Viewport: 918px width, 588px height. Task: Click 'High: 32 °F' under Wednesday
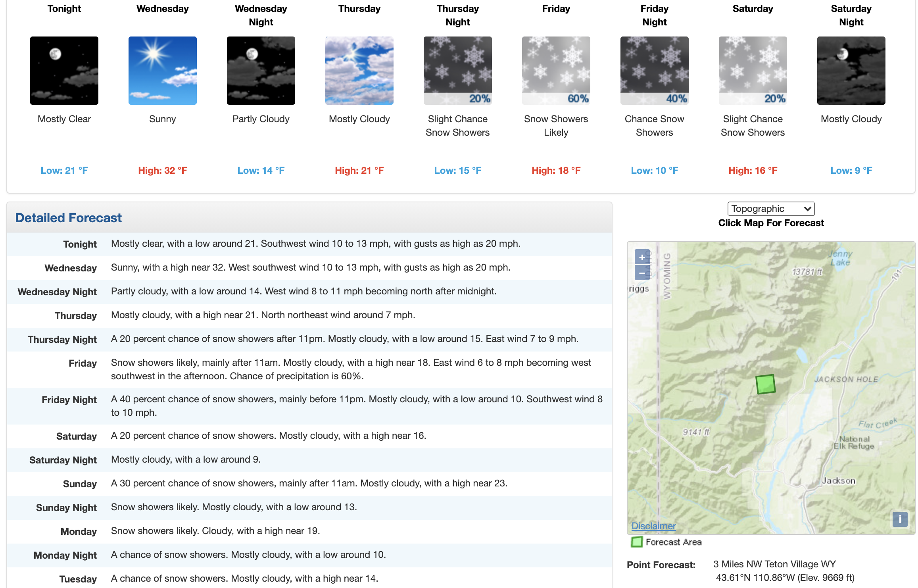click(163, 171)
